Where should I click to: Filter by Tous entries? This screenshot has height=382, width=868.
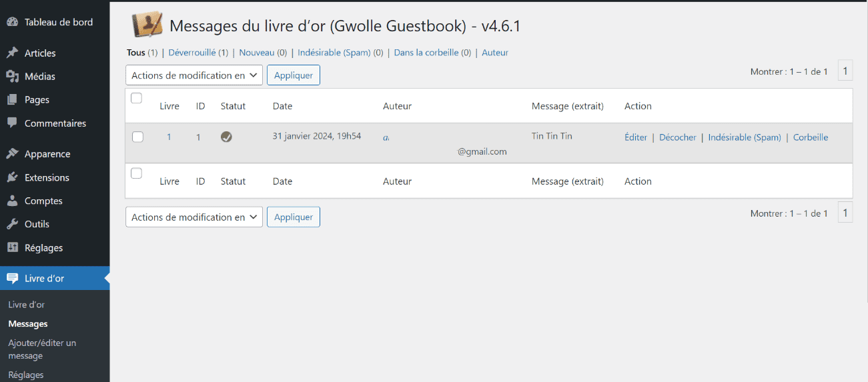pyautogui.click(x=136, y=53)
